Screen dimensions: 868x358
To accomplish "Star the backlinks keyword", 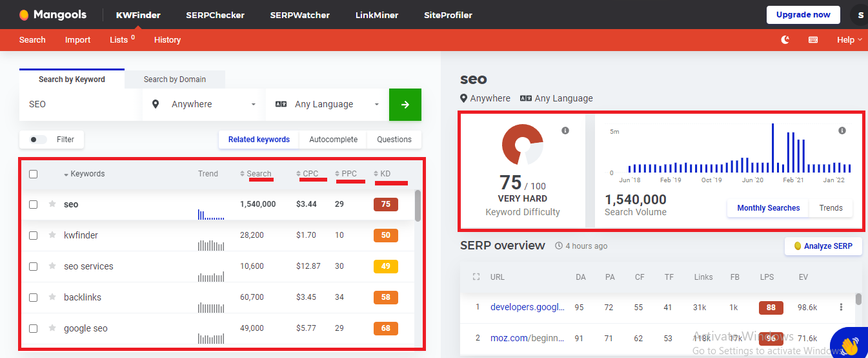I will [x=52, y=297].
